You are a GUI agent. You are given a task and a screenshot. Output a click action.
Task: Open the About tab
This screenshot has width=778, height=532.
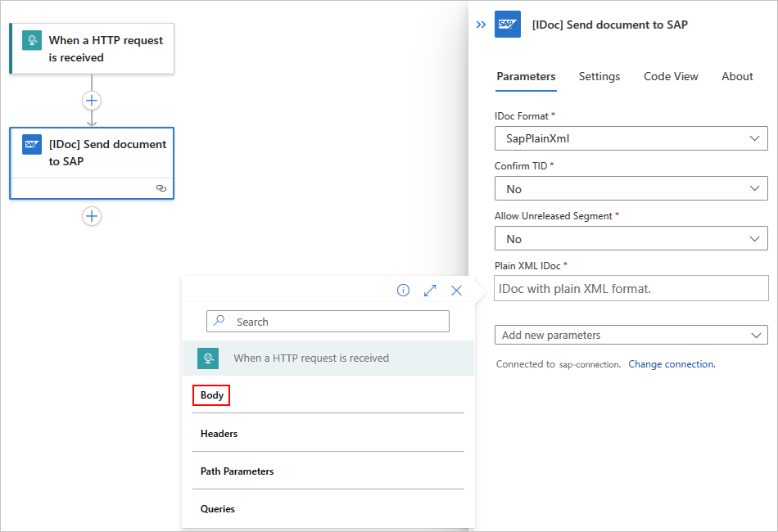pyautogui.click(x=737, y=76)
